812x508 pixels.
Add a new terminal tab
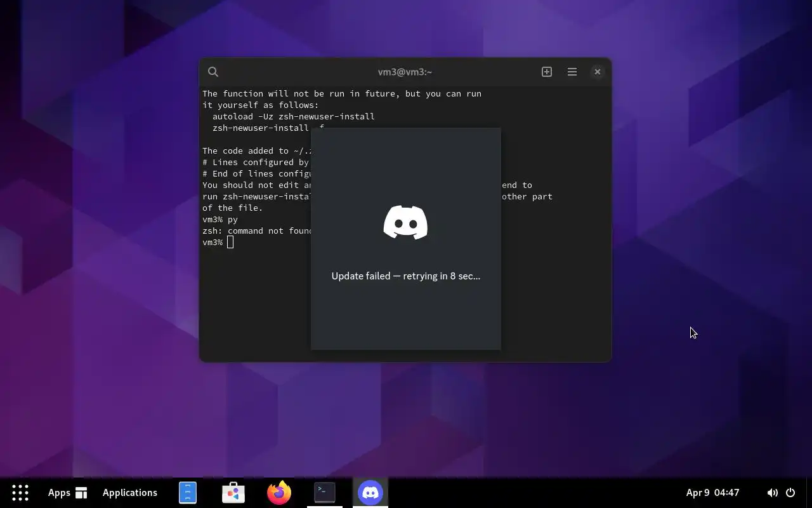coord(547,72)
